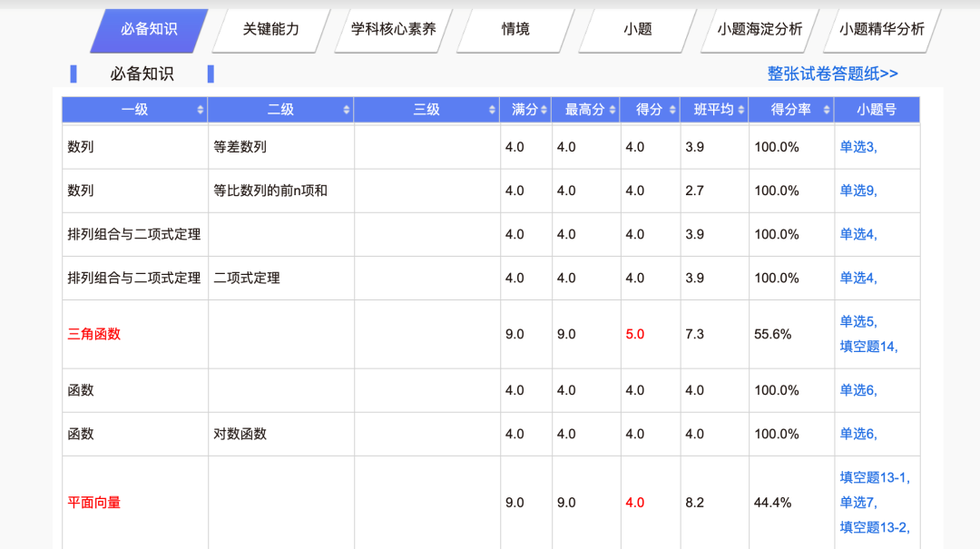
Task: Sort by the 三级 column arrows
Action: click(x=492, y=110)
